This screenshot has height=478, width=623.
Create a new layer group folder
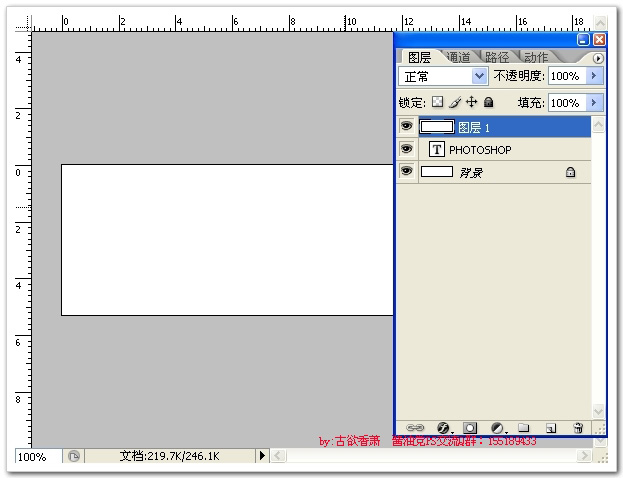point(524,428)
